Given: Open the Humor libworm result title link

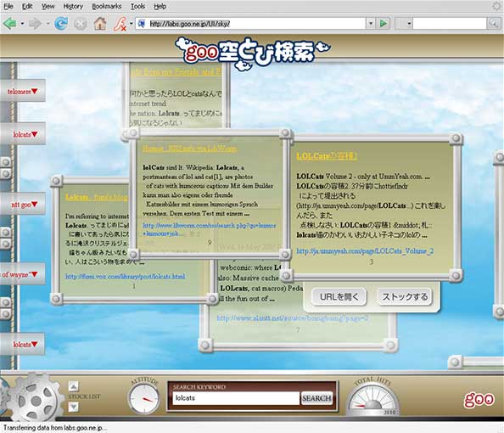Looking at the screenshot, I should pos(190,149).
